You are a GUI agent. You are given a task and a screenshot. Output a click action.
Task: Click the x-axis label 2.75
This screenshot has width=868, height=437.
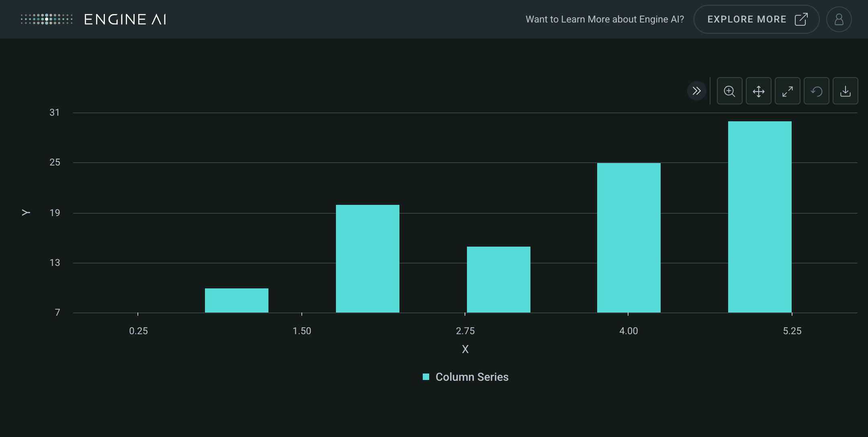(x=465, y=331)
